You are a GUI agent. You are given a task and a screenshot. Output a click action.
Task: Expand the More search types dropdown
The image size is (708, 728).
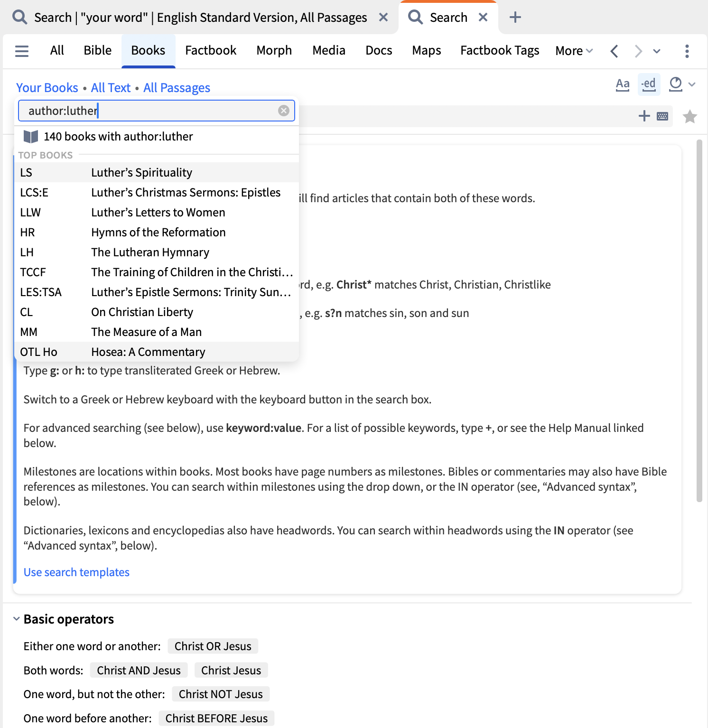pyautogui.click(x=574, y=51)
